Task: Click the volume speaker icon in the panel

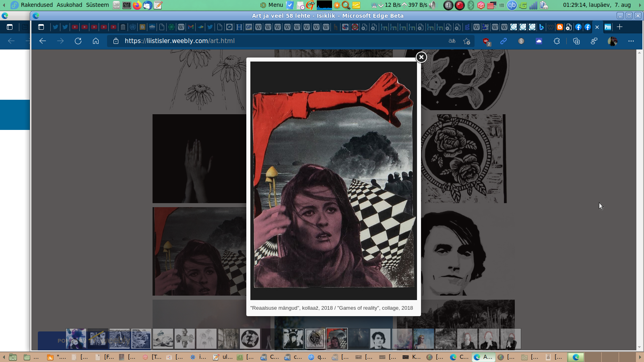Action: tap(433, 5)
